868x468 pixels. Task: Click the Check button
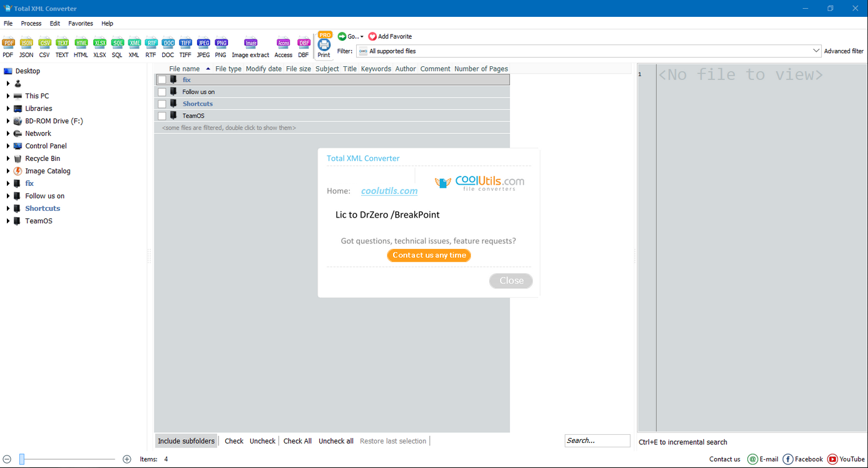click(x=234, y=441)
